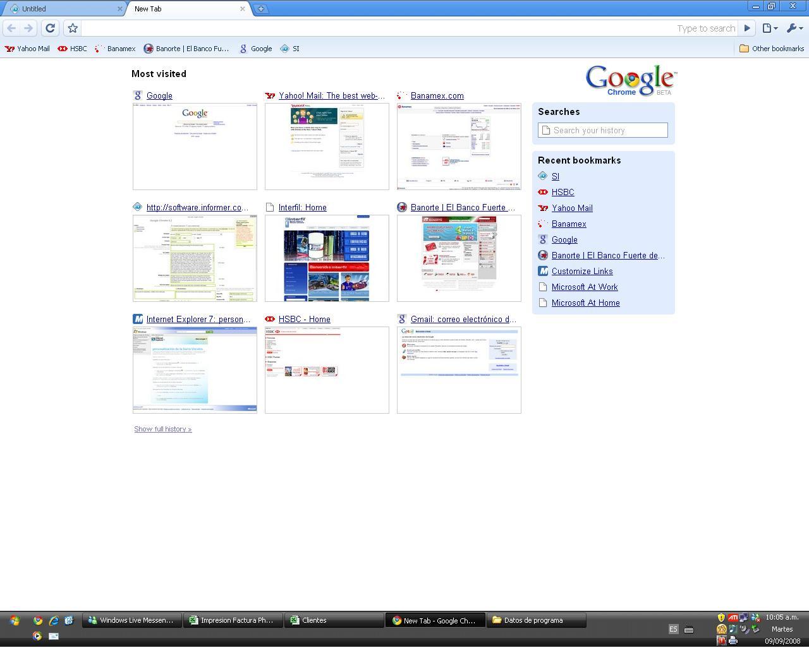The height and width of the screenshot is (672, 809).
Task: Click the Go arrow beside the address bar
Action: (x=747, y=28)
